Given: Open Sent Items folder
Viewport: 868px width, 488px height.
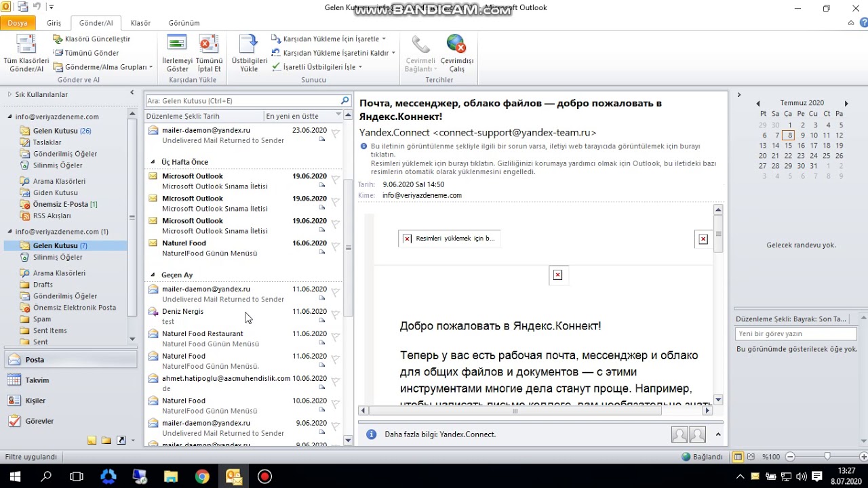Looking at the screenshot, I should click(x=50, y=331).
